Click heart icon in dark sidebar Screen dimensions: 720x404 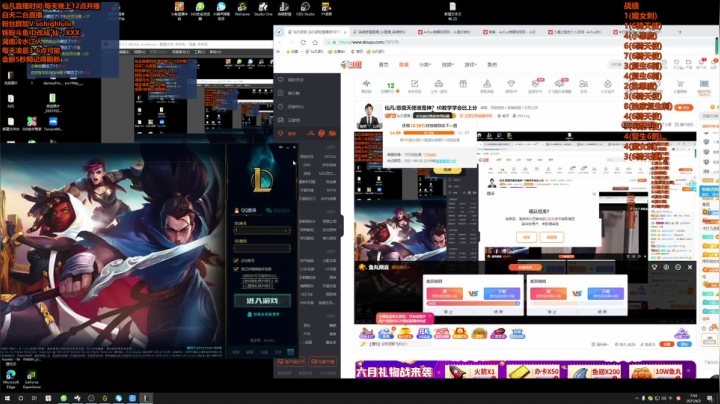click(281, 79)
